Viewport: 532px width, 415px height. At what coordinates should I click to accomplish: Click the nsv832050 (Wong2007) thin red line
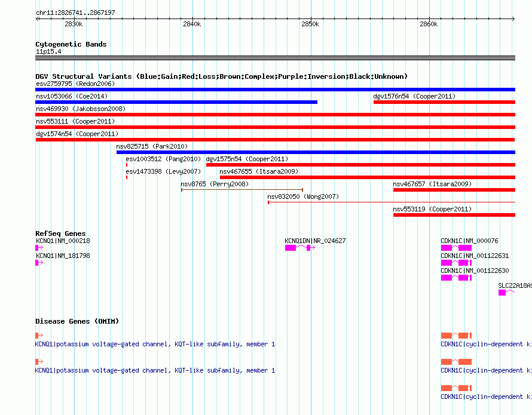392,202
